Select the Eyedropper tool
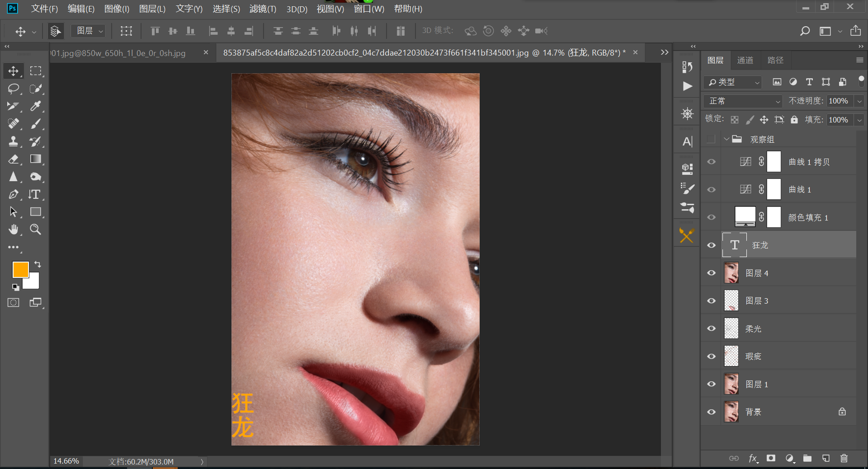Screen dimensions: 868x469 click(x=36, y=106)
